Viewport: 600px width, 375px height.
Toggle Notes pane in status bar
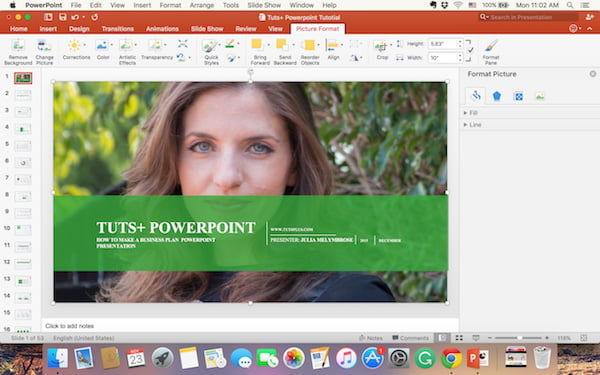coord(370,338)
